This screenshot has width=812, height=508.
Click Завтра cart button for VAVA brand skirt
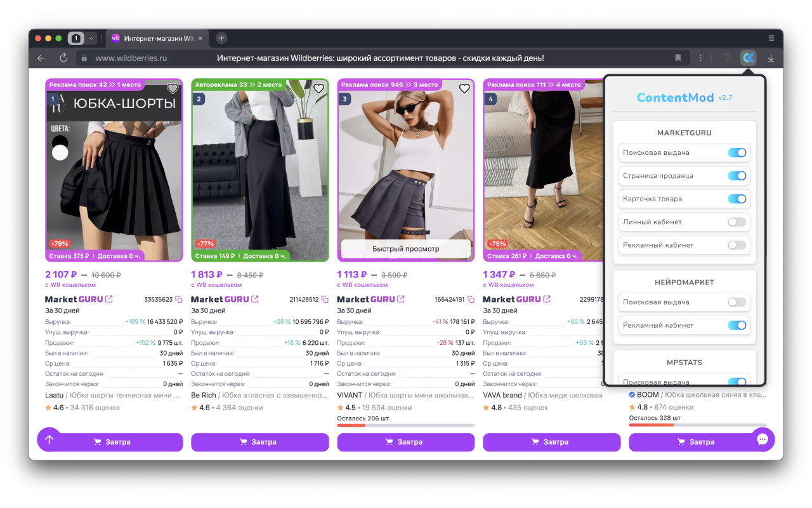tap(552, 442)
